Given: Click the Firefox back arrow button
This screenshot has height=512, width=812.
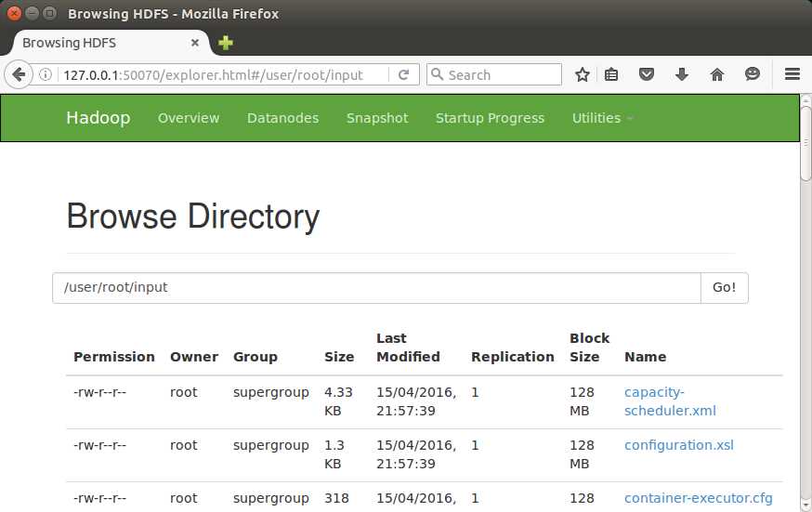Looking at the screenshot, I should pos(19,74).
